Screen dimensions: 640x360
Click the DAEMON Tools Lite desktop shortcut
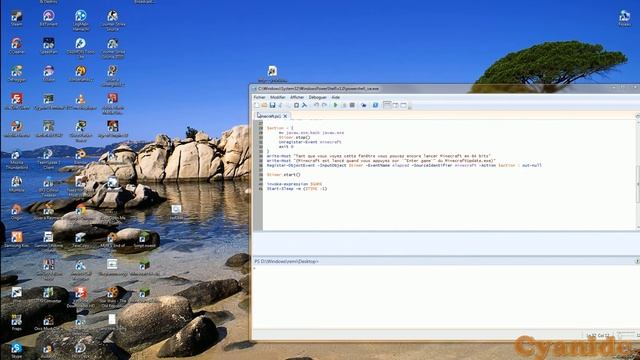[x=80, y=48]
